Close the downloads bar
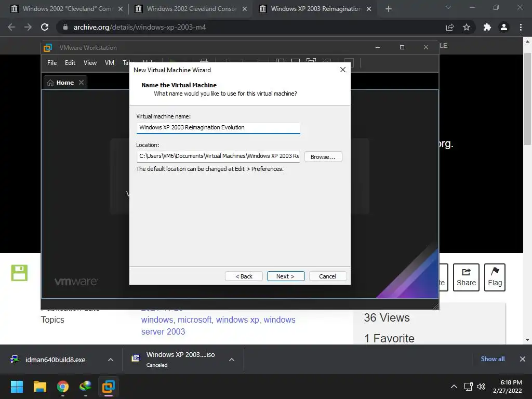The width and height of the screenshot is (532, 399). [x=523, y=358]
